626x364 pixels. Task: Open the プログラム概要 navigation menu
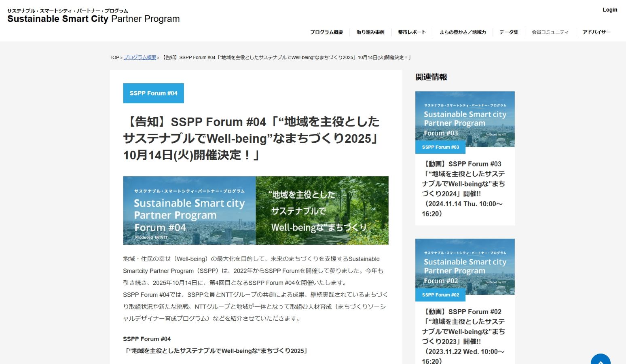click(326, 32)
